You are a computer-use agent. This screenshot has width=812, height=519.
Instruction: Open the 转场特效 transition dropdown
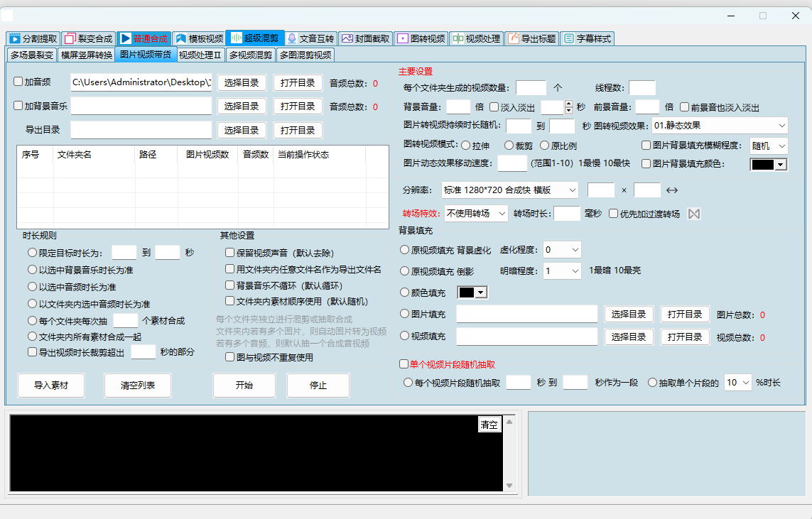coord(476,214)
